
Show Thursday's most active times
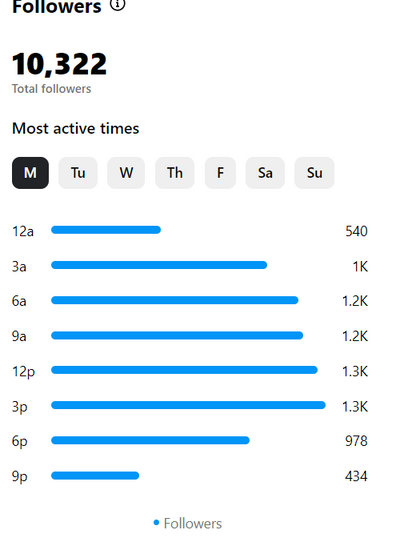click(x=175, y=173)
